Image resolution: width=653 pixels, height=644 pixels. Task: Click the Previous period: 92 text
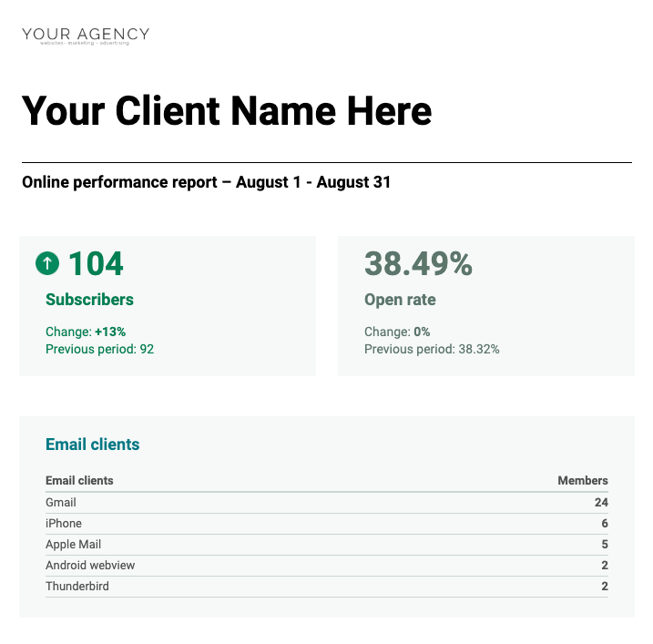point(99,349)
